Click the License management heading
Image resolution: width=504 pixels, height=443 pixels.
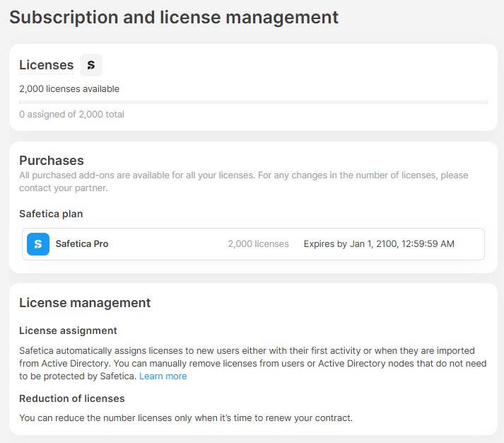tap(85, 303)
